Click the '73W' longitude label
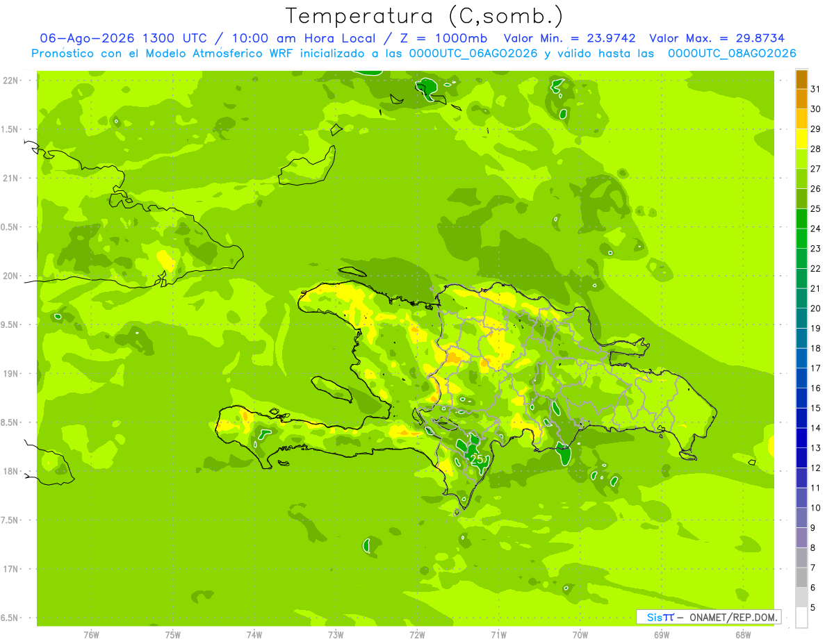This screenshot has width=834, height=644. point(336,635)
